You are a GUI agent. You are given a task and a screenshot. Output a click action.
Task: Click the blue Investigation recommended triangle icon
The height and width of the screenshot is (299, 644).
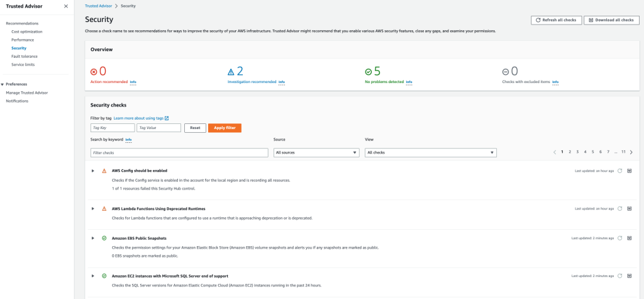[231, 72]
